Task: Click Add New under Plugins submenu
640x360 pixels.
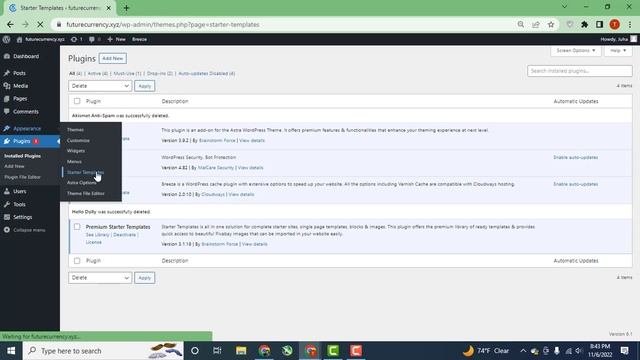Action: point(14,166)
